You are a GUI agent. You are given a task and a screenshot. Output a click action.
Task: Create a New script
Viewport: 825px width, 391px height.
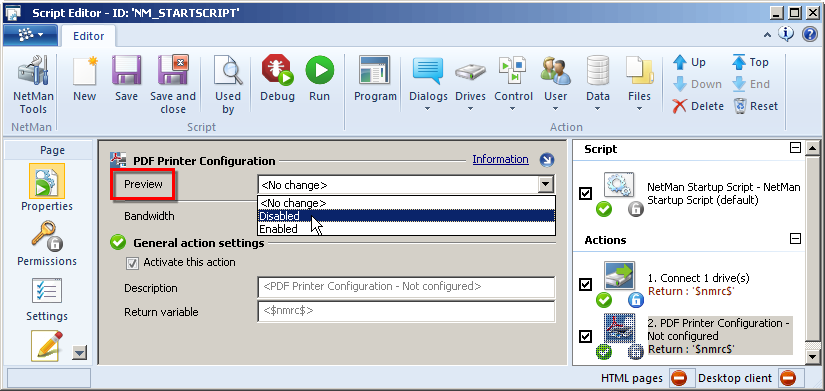85,79
